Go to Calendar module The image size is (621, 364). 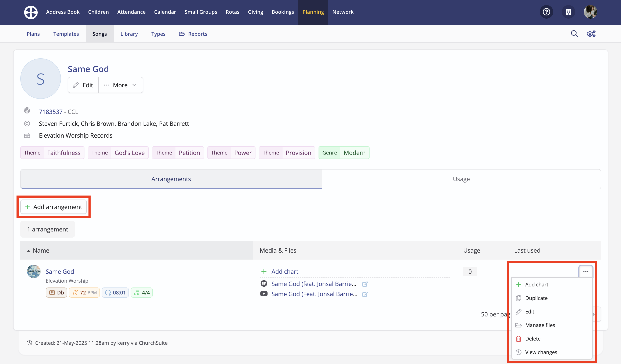165,12
